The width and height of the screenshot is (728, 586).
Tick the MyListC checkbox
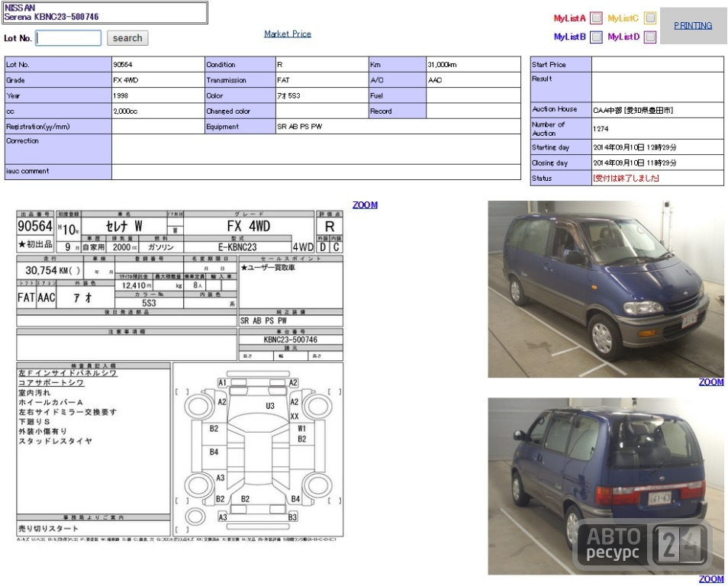(x=650, y=18)
